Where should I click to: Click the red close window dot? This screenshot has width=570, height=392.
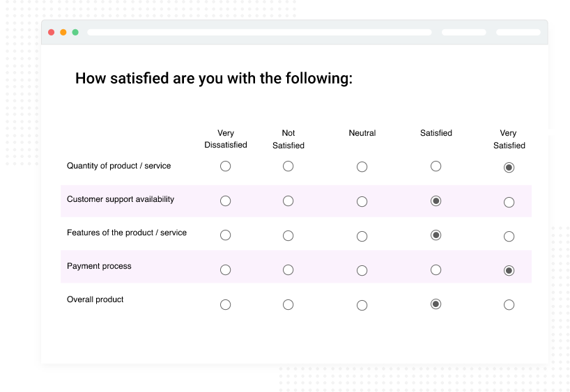[52, 32]
